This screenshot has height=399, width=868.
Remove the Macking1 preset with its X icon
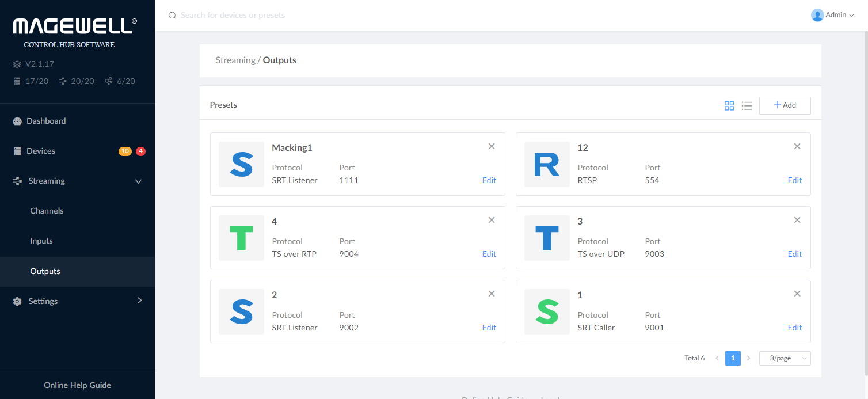pyautogui.click(x=492, y=146)
